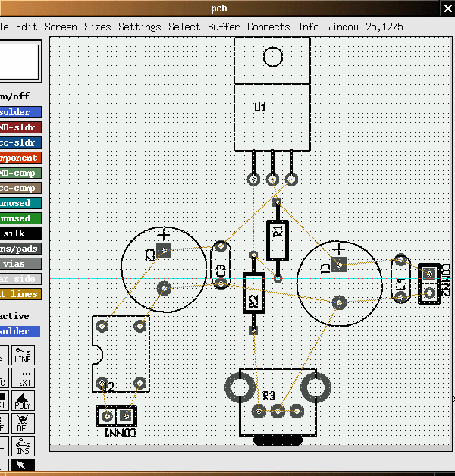Open the Info menu

click(x=308, y=27)
